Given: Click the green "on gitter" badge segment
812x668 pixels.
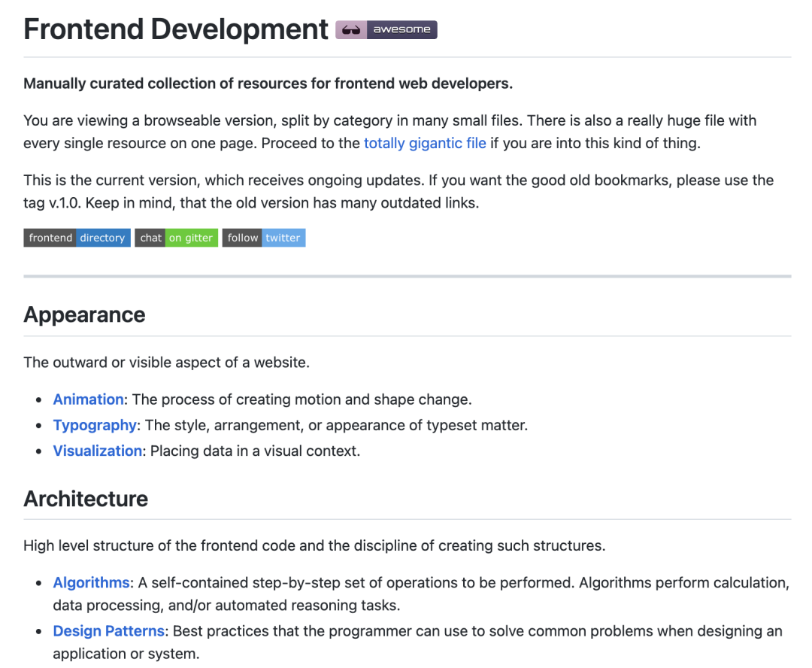Looking at the screenshot, I should 193,238.
